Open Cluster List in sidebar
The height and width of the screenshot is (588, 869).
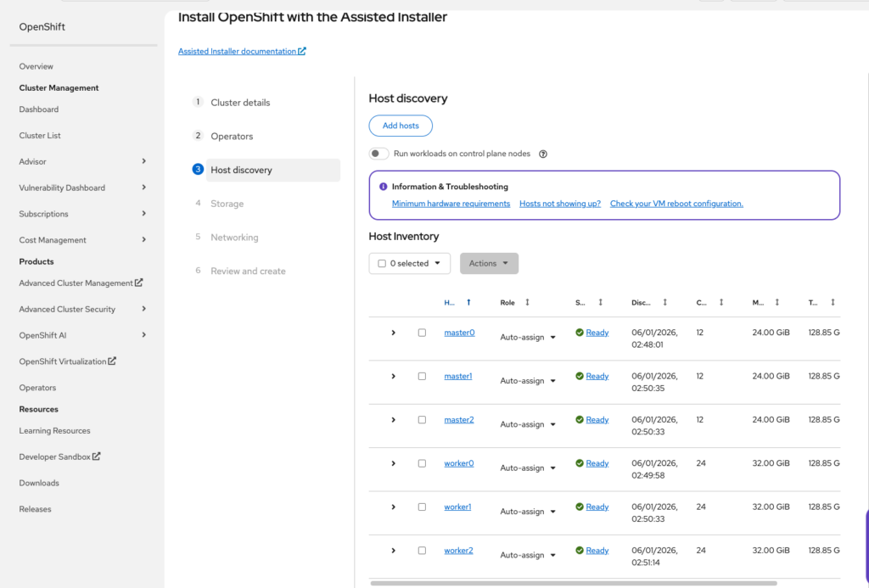(40, 136)
